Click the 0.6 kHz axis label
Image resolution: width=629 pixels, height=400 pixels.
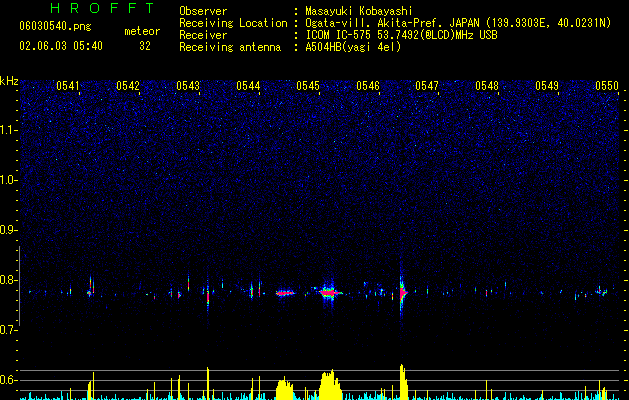(9, 380)
